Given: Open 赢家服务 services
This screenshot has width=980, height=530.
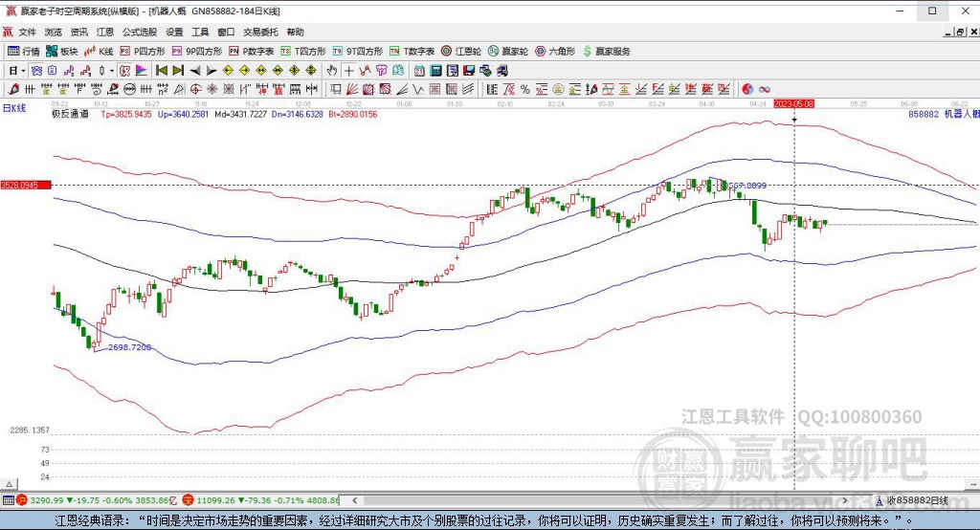Looking at the screenshot, I should coord(606,52).
